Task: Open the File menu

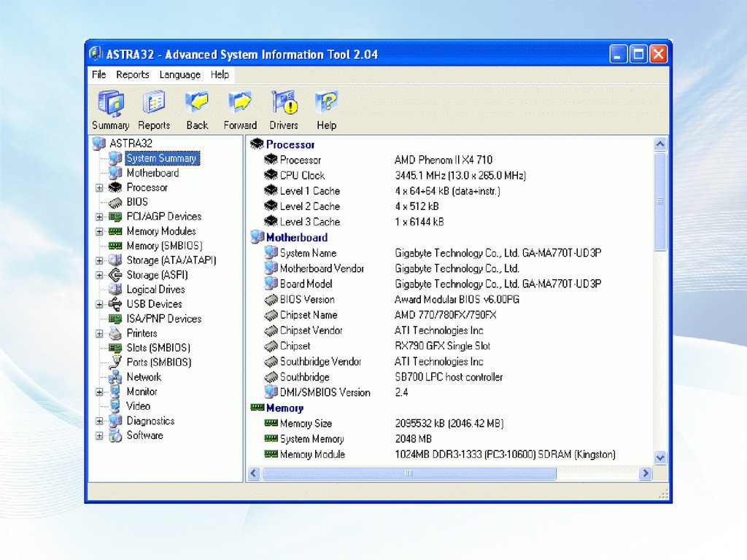Action: pos(99,74)
